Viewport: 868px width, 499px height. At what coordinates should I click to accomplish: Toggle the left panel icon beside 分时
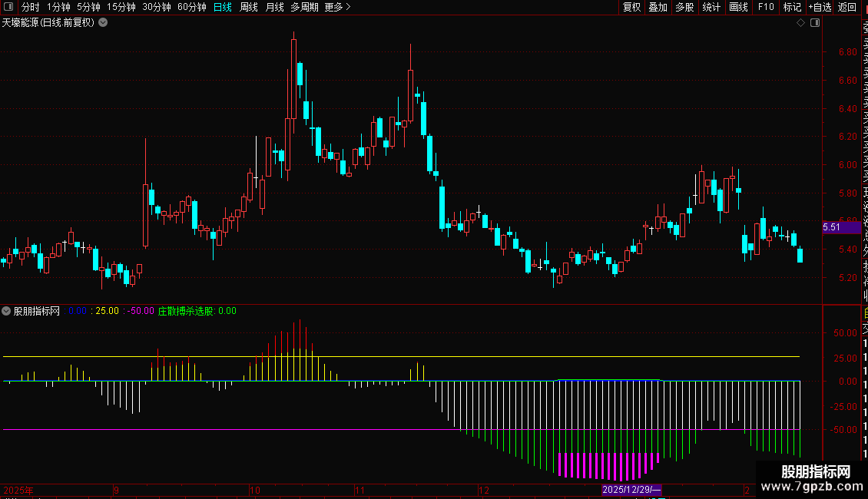click(8, 7)
